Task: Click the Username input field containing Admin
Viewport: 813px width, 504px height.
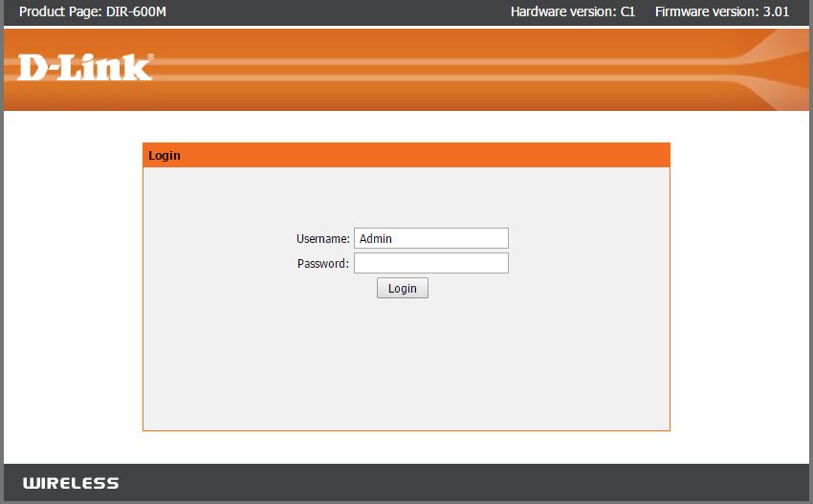Action: click(430, 238)
